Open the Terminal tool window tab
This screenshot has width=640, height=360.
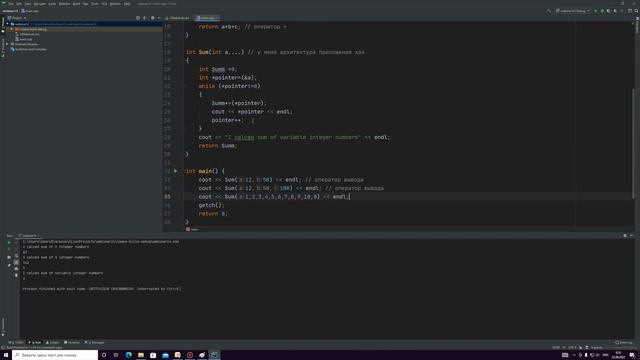click(72, 342)
